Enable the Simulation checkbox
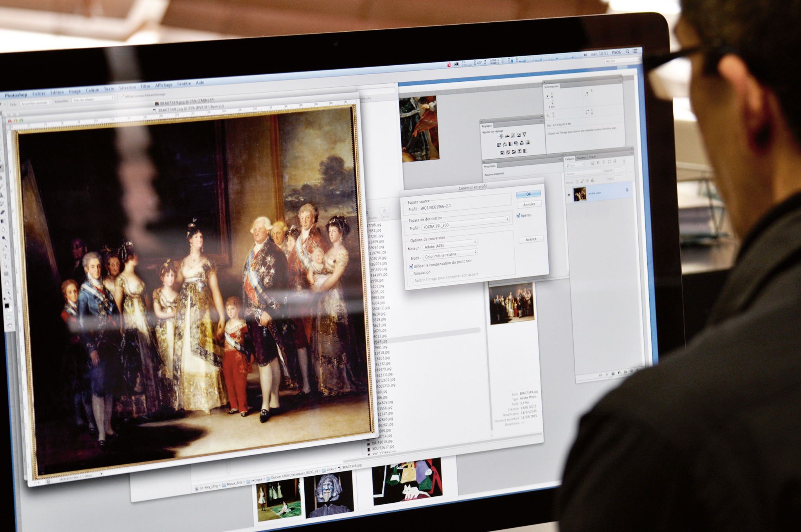This screenshot has width=801, height=532. coord(411,274)
